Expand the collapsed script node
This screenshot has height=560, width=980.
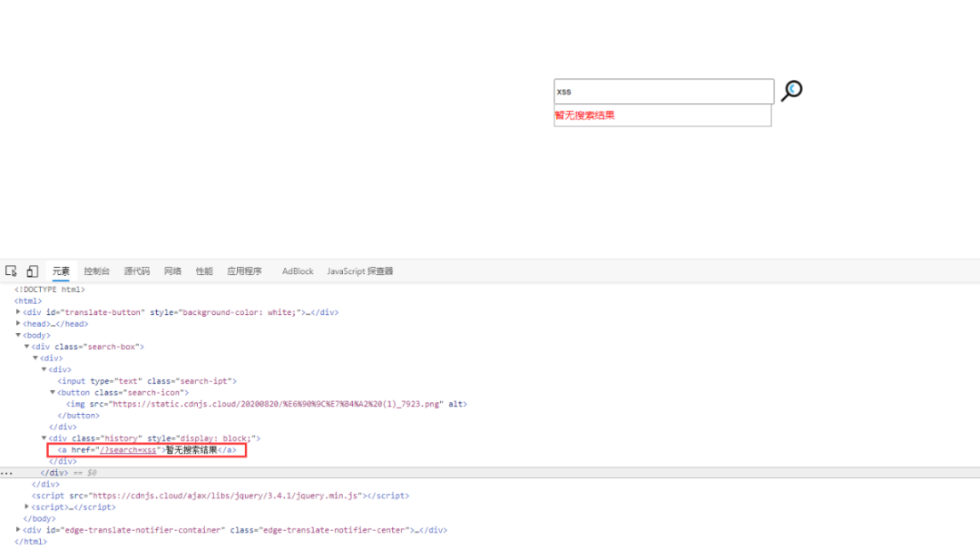27,506
